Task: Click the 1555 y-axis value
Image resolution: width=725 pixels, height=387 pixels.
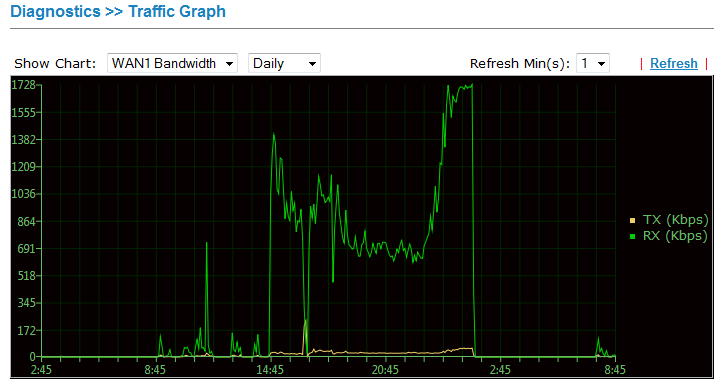Action: point(24,112)
